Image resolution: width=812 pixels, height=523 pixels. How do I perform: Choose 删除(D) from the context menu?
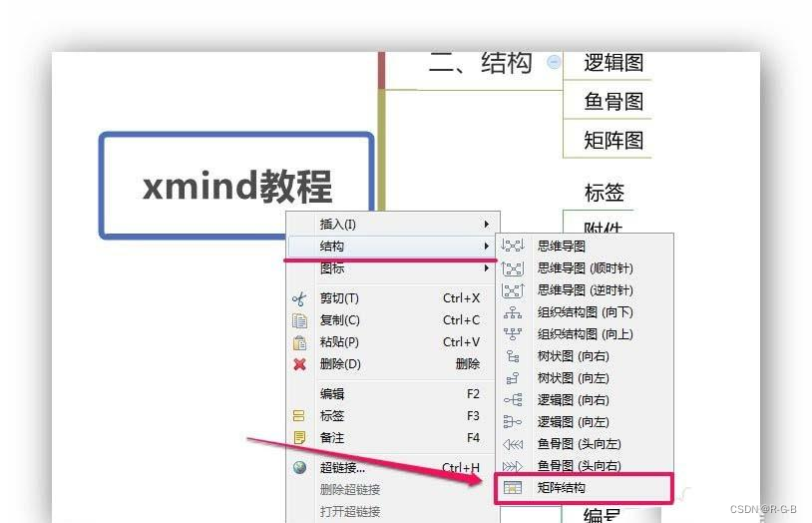[393, 364]
